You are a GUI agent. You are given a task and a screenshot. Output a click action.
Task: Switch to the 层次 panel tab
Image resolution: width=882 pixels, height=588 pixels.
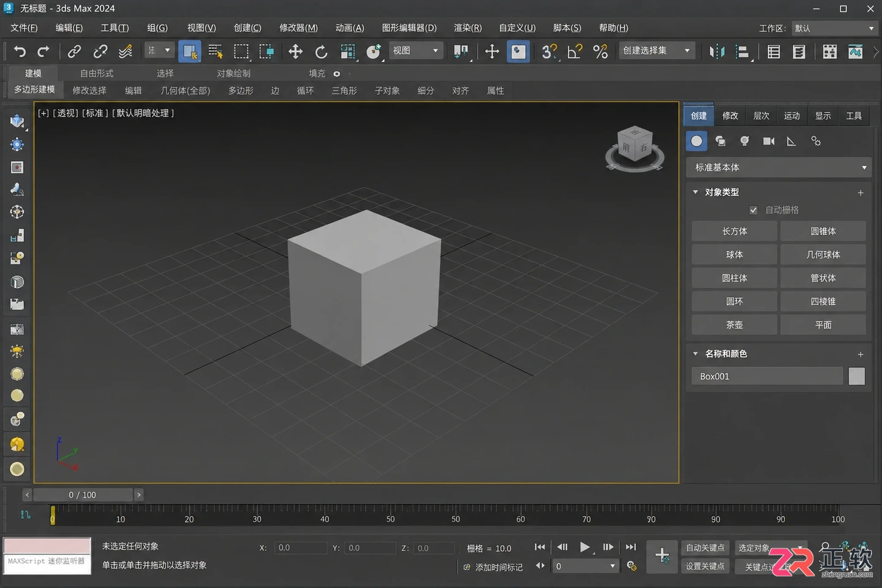coord(761,116)
